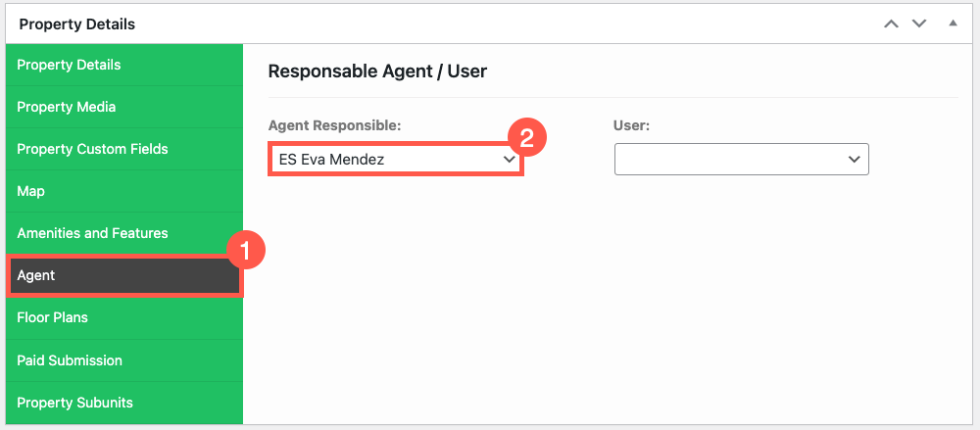Open the Property Subunits tab
This screenshot has height=430, width=980.
(123, 403)
